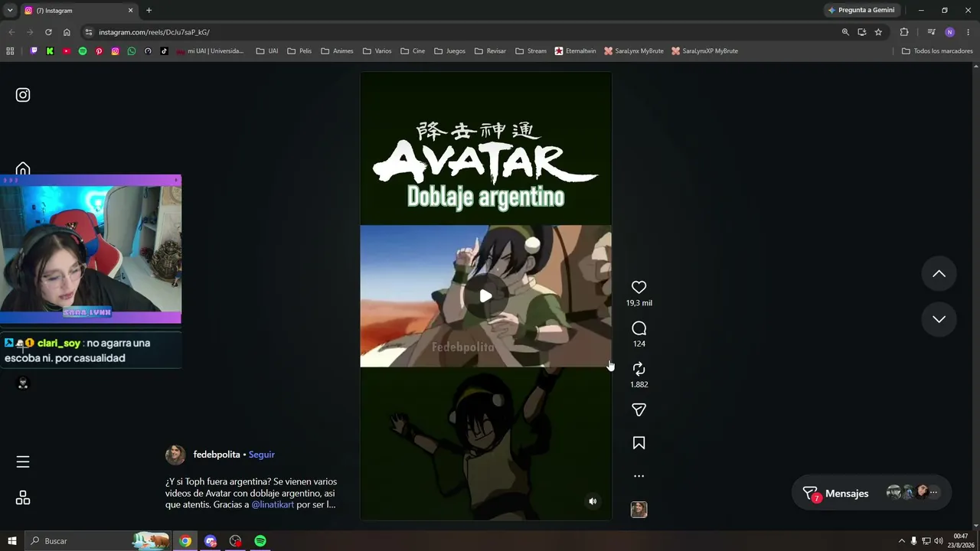Screen dimensions: 980x551
Task: Open the fedebpolita profile picture
Action: tap(175, 455)
